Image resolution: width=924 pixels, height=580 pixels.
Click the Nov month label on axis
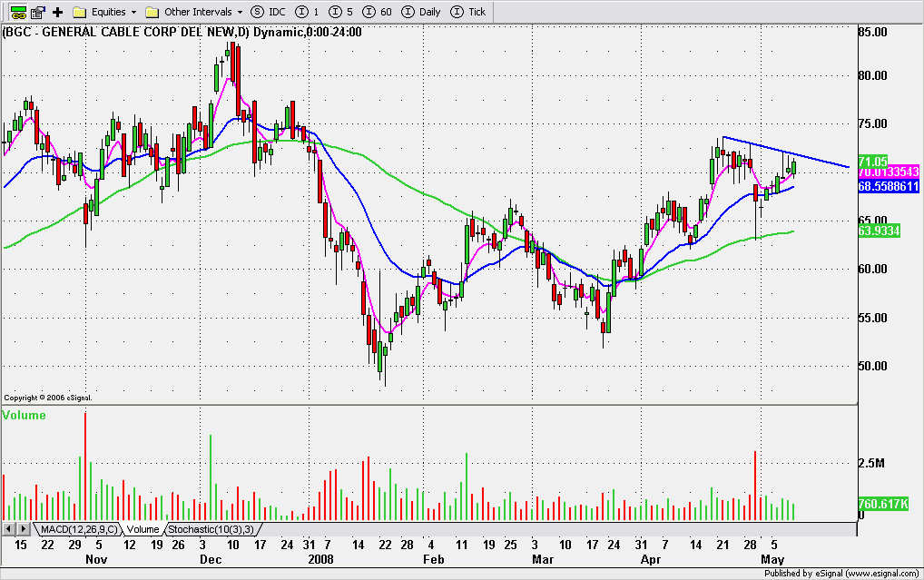click(x=96, y=559)
